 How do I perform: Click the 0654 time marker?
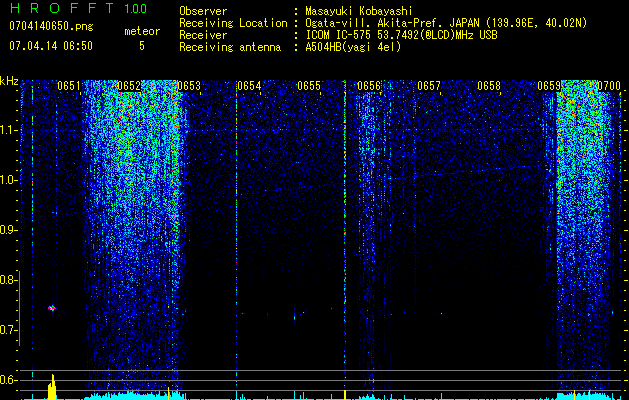(x=249, y=86)
